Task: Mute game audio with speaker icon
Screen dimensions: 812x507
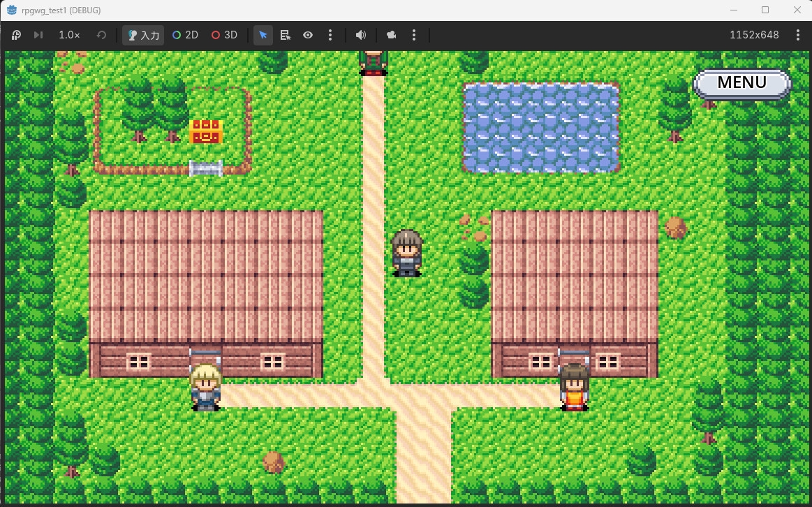Action: click(x=361, y=35)
